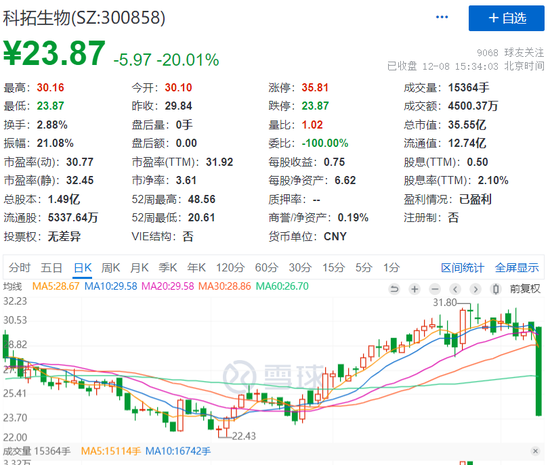Screen dimensions: 550x465
Task: Click the 涨停 value 35.81
Action: (x=315, y=87)
